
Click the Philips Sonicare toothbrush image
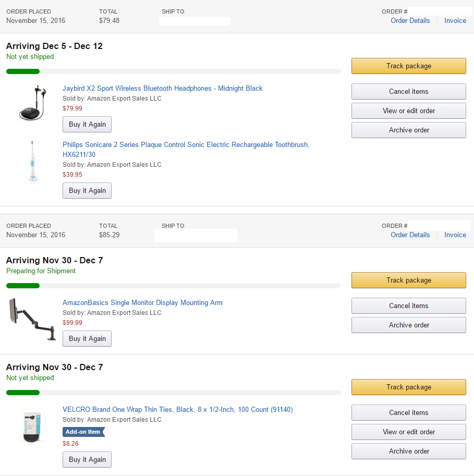(x=33, y=161)
